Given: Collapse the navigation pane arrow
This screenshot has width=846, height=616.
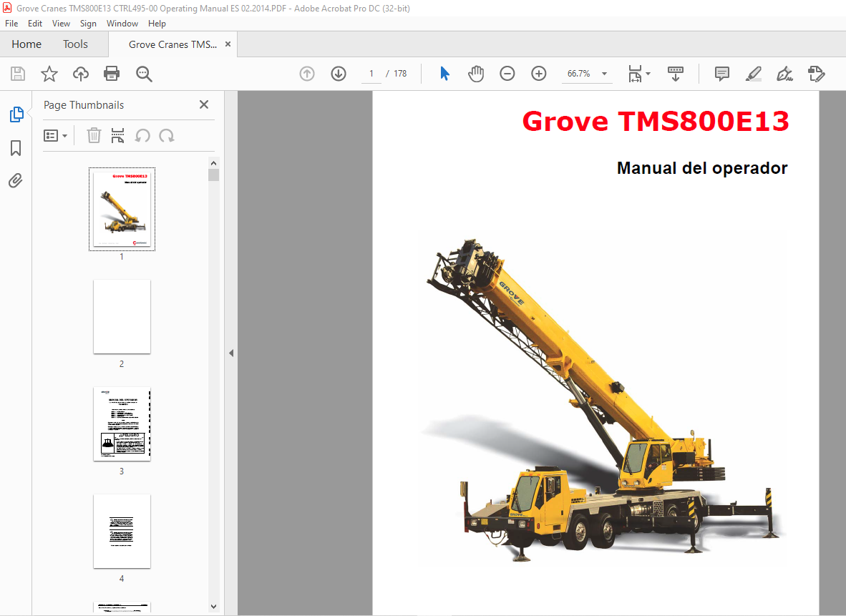Looking at the screenshot, I should pyautogui.click(x=231, y=353).
